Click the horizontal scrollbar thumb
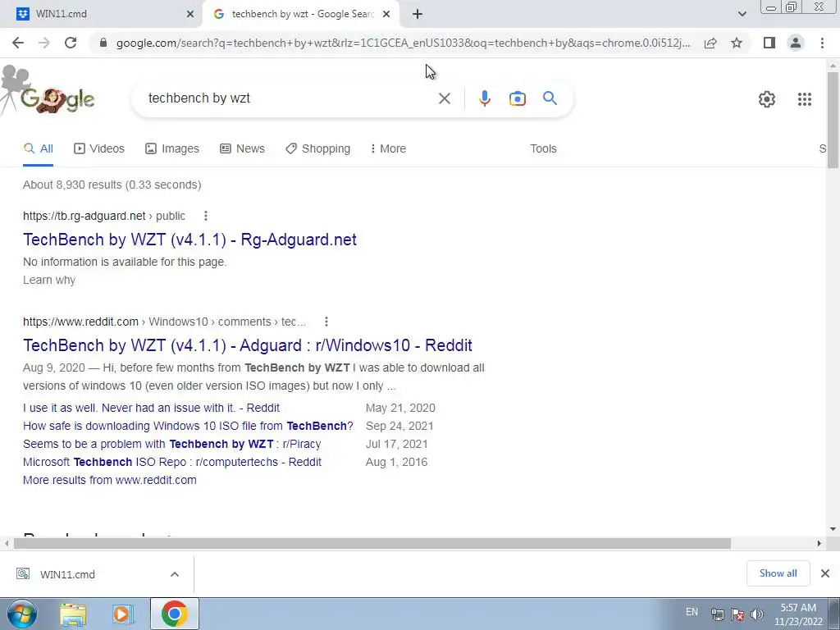This screenshot has height=630, width=840. (372, 544)
